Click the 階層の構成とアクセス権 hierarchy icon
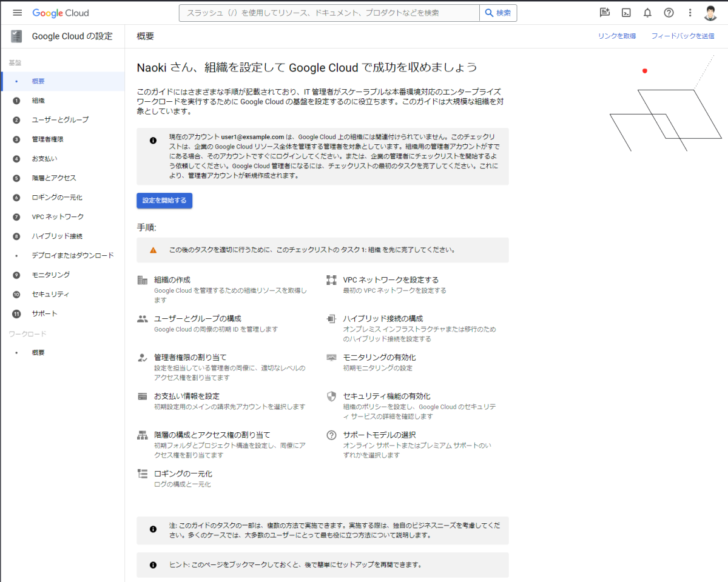Screen dimensions: 728x582 click(143, 435)
